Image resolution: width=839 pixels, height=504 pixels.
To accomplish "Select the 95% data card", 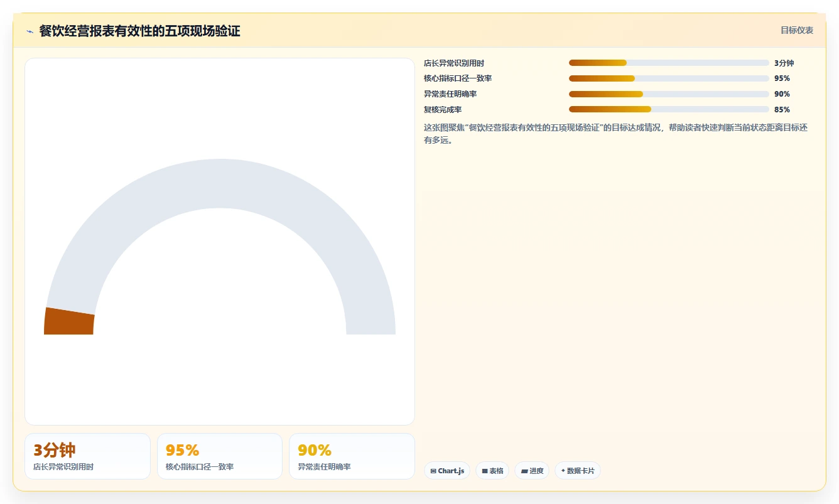I will 220,456.
